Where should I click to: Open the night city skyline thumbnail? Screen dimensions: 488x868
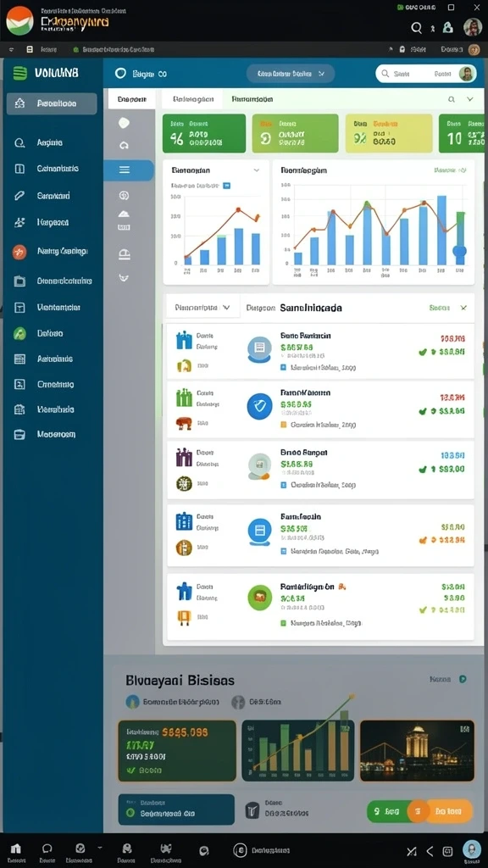[x=417, y=750]
